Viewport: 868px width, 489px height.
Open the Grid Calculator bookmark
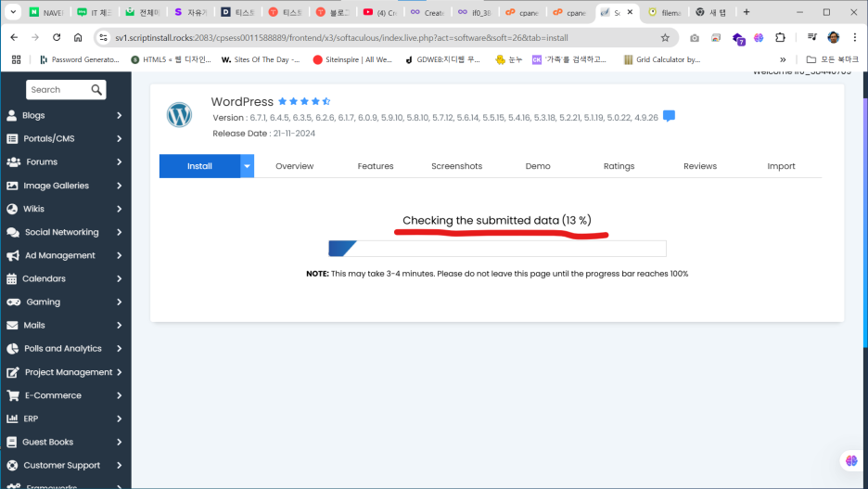coord(662,59)
